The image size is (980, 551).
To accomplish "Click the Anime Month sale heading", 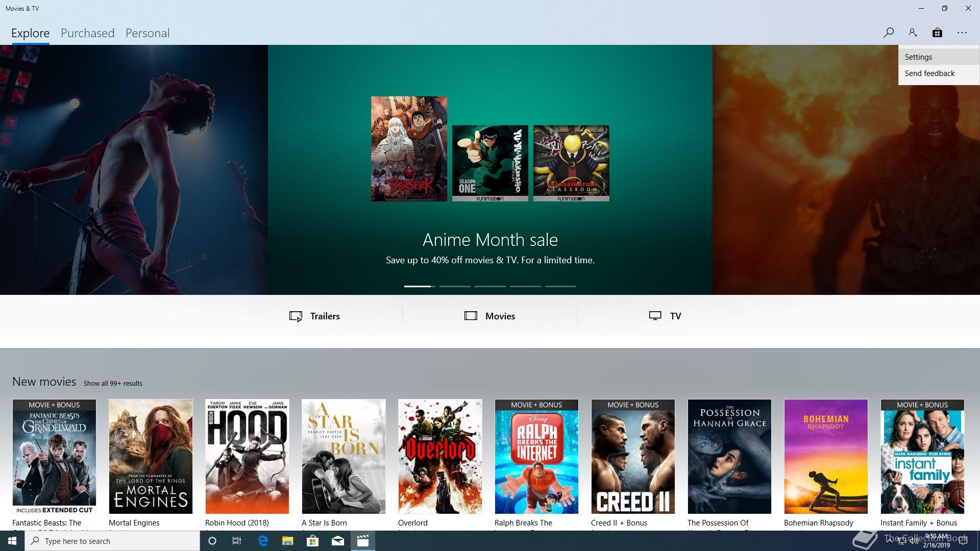I will pyautogui.click(x=490, y=240).
